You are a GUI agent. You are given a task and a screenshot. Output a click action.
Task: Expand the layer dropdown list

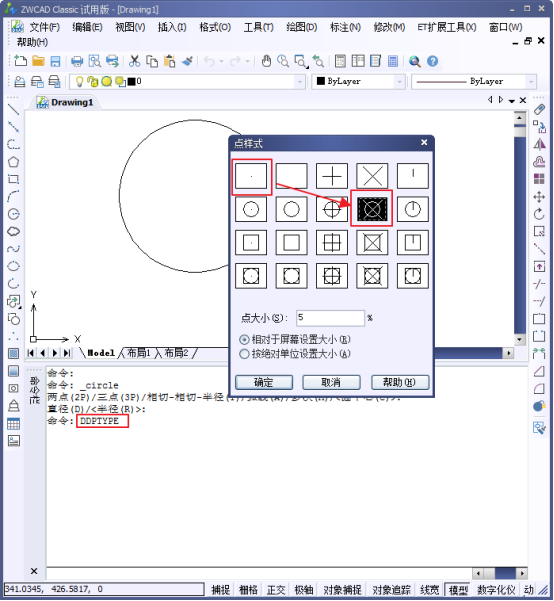299,82
